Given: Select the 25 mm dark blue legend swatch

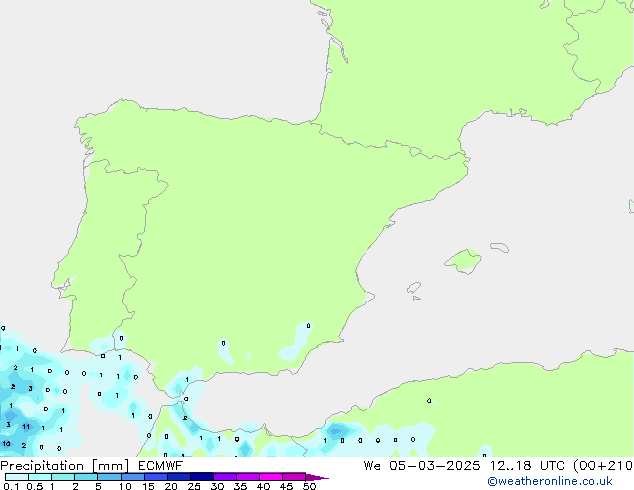Looking at the screenshot, I should click(202, 477).
